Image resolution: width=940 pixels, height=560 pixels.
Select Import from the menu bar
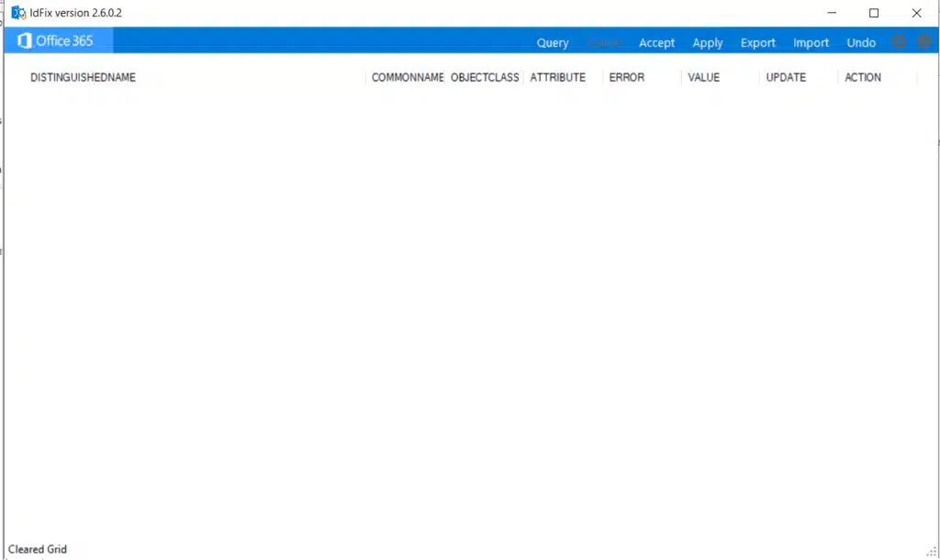pyautogui.click(x=811, y=43)
